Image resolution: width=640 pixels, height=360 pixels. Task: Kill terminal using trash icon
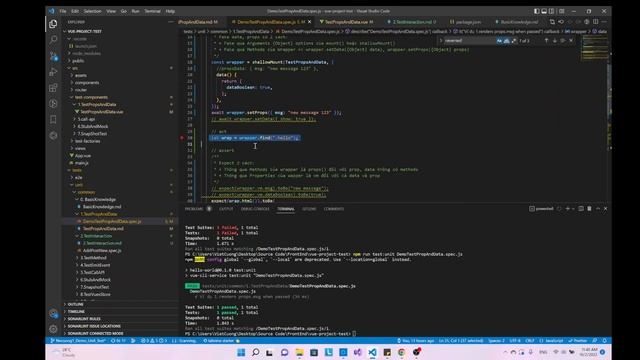(589, 209)
